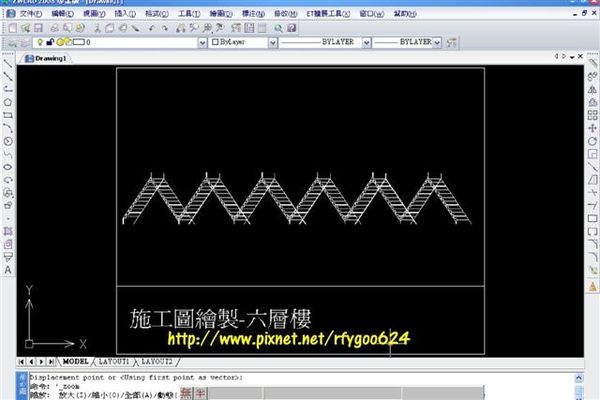Select the Ellipse draw tool

click(x=8, y=167)
